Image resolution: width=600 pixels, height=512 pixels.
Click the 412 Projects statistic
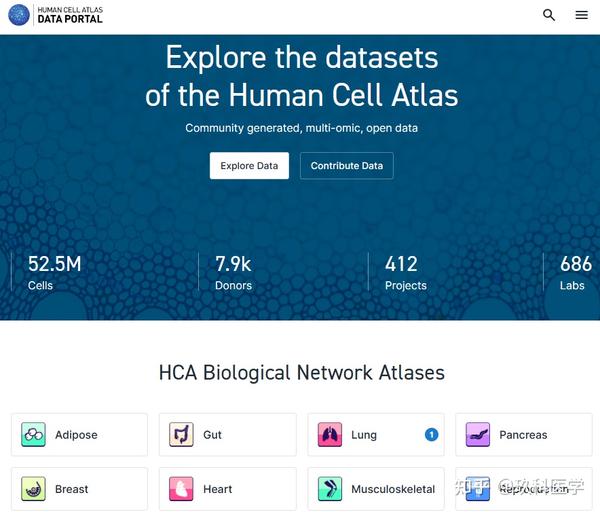pyautogui.click(x=402, y=272)
